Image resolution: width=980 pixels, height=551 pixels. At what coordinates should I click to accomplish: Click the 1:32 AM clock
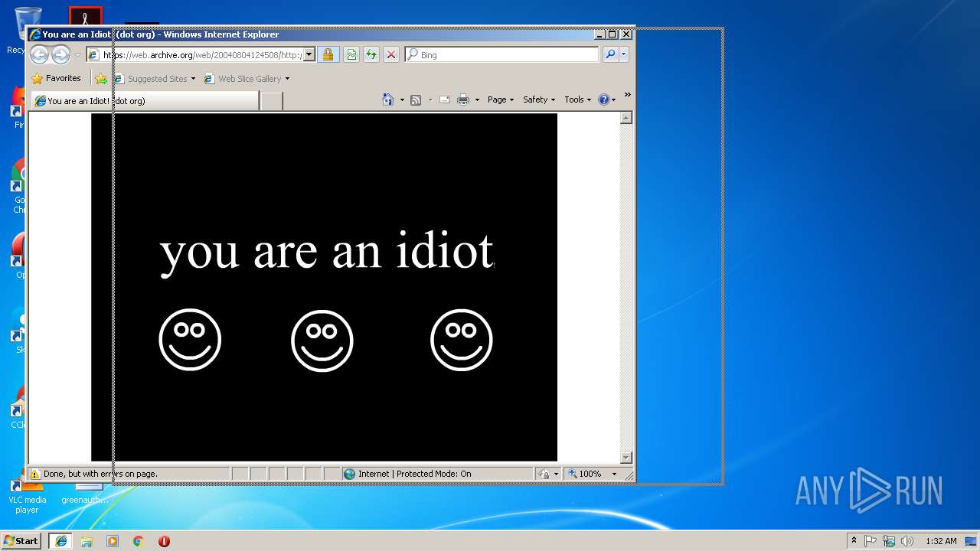(941, 541)
